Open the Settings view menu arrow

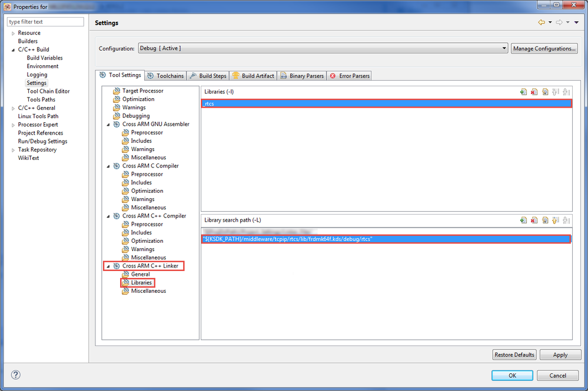point(576,22)
